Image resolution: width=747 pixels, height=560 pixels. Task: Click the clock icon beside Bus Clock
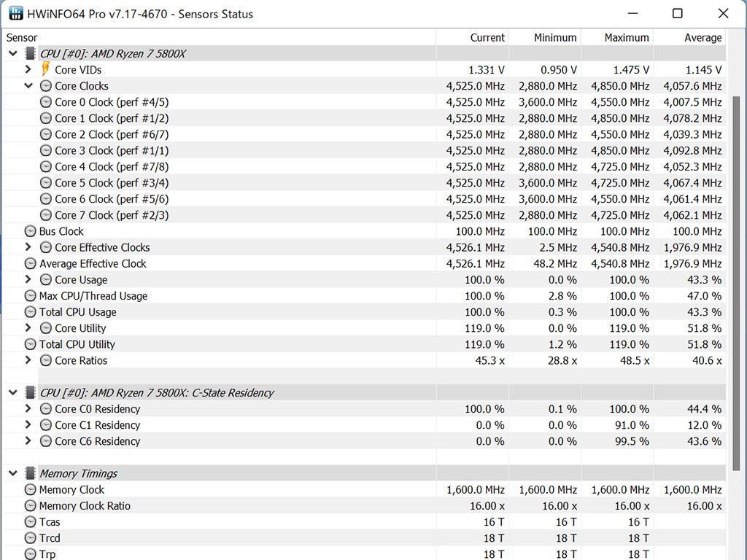[30, 231]
